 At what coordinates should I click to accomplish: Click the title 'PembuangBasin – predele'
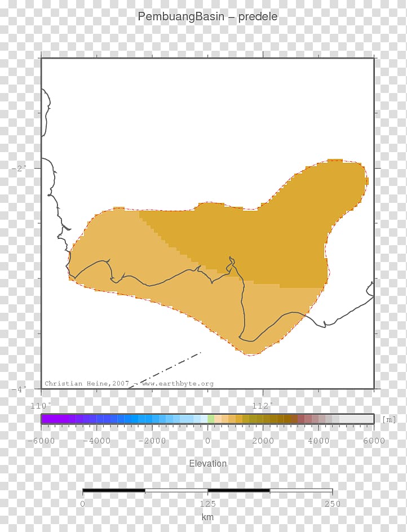207,17
